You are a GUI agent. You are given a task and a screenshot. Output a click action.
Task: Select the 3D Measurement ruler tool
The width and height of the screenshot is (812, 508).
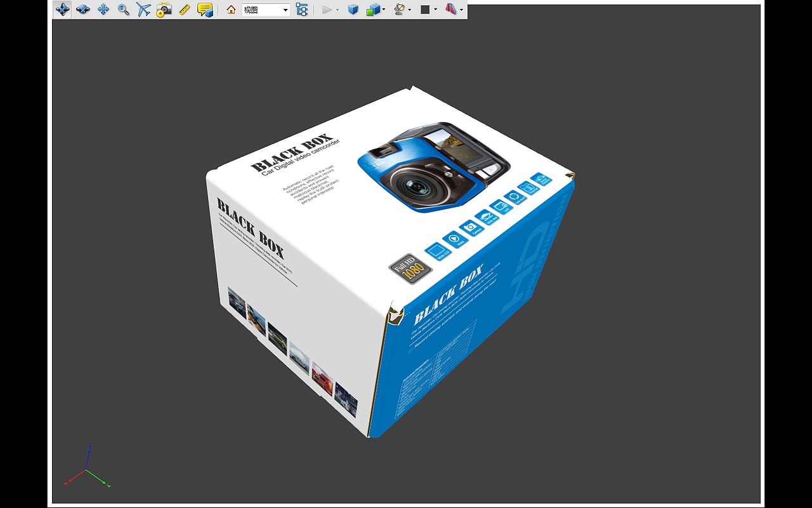coord(184,10)
